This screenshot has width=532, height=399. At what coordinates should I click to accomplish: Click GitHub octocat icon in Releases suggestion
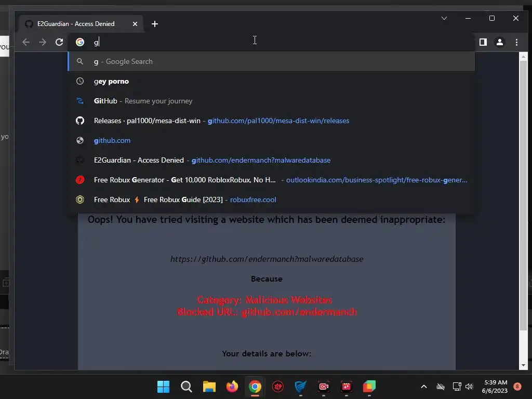click(80, 121)
